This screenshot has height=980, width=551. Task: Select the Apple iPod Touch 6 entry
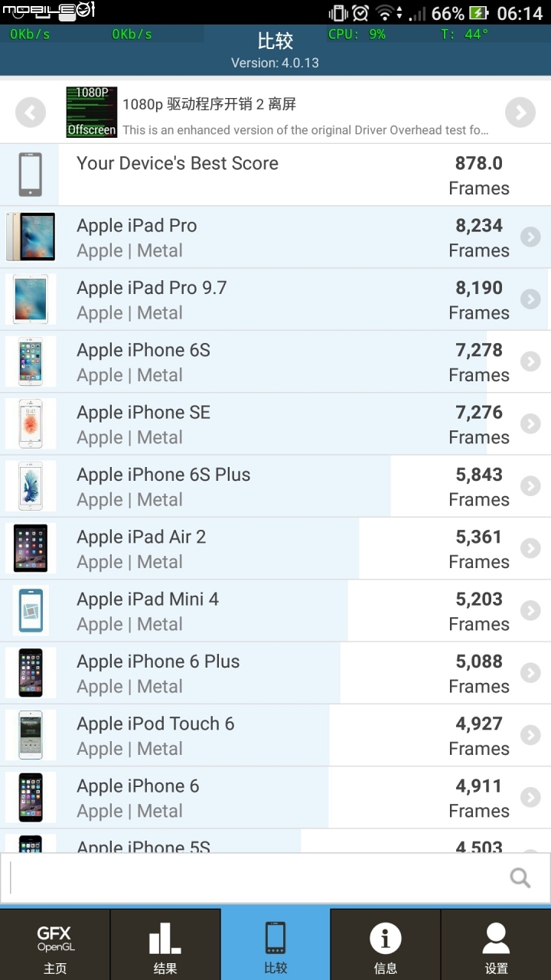pos(275,735)
